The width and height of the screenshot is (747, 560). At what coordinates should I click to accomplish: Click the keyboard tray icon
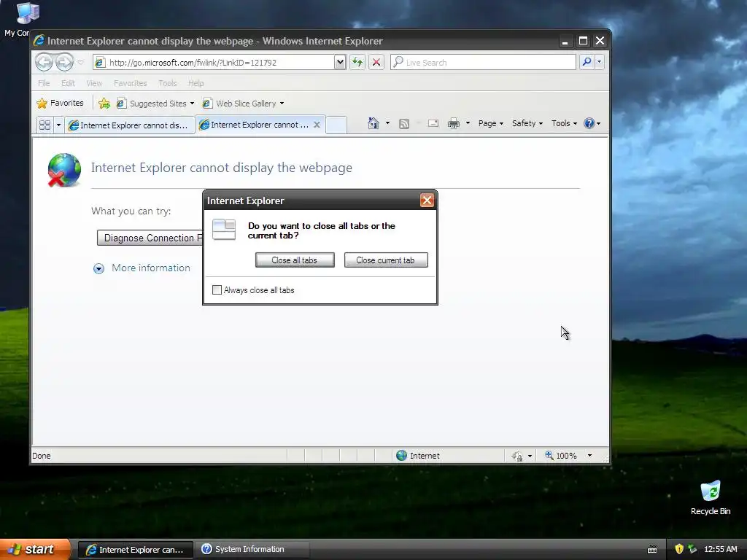pyautogui.click(x=652, y=550)
